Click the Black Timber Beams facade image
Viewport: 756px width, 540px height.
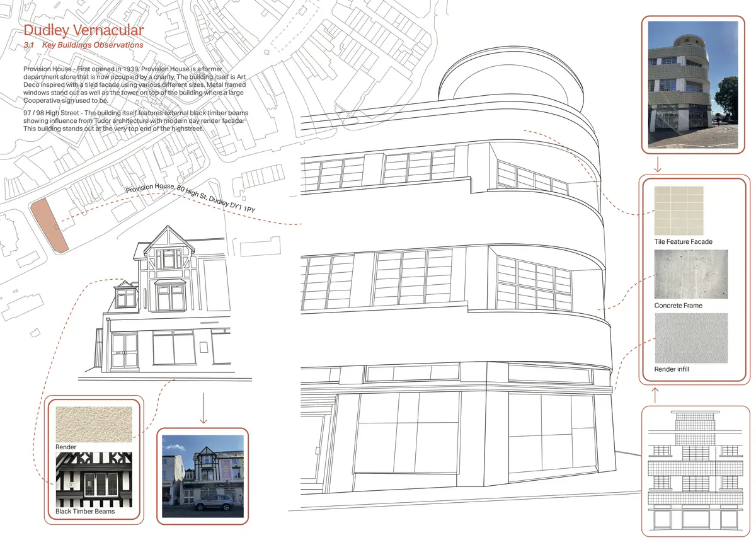pyautogui.click(x=93, y=479)
